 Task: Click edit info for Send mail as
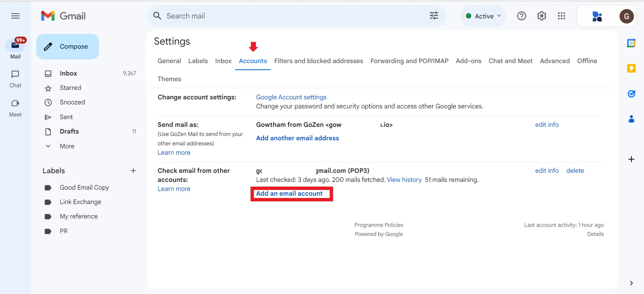[x=547, y=125]
